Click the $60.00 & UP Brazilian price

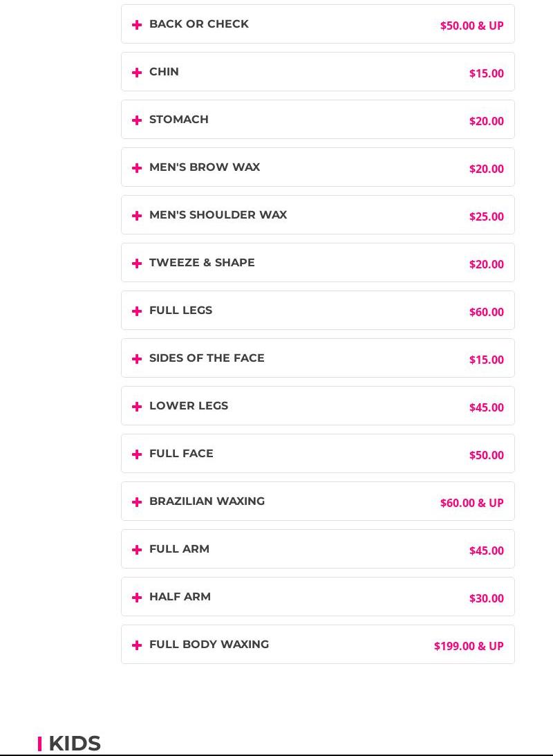pos(471,503)
